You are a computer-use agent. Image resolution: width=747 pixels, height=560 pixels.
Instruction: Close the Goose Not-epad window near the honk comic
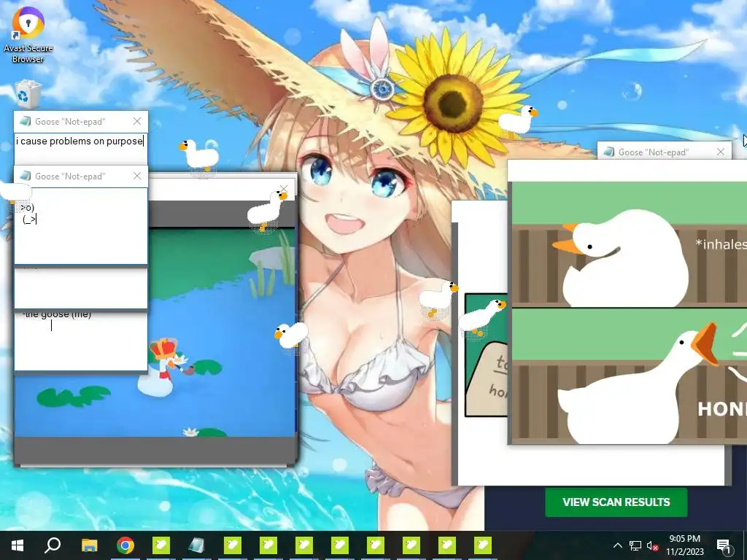[x=721, y=152]
